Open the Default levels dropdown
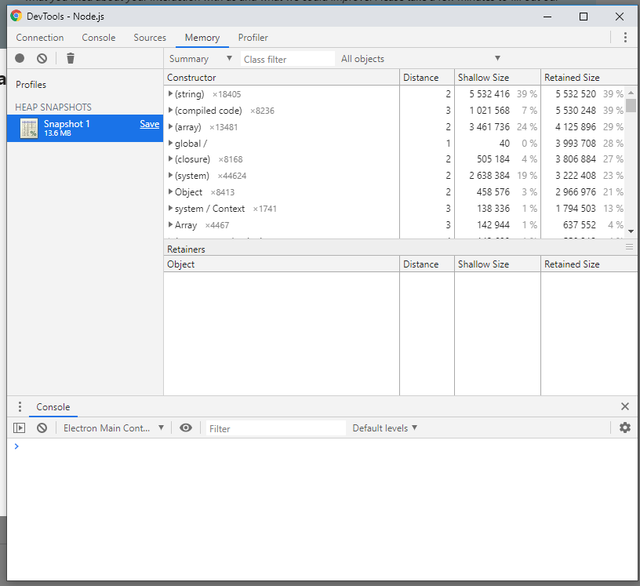The image size is (640, 586). pyautogui.click(x=385, y=428)
